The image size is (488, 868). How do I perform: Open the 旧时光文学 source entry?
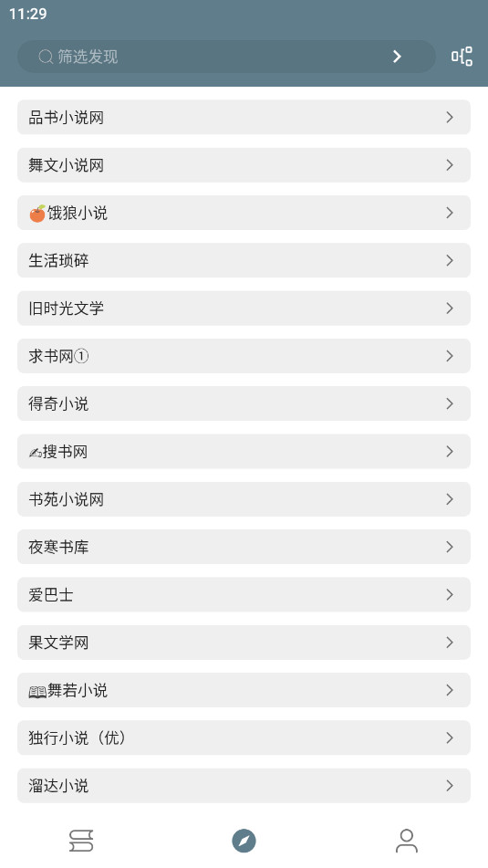click(244, 309)
